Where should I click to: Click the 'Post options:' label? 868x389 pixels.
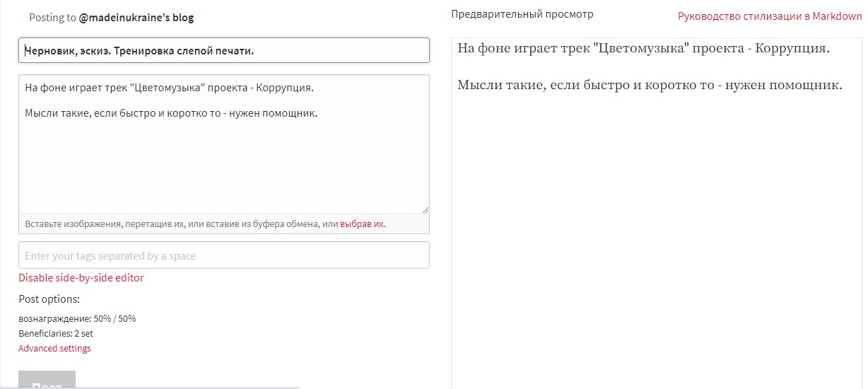(x=49, y=298)
